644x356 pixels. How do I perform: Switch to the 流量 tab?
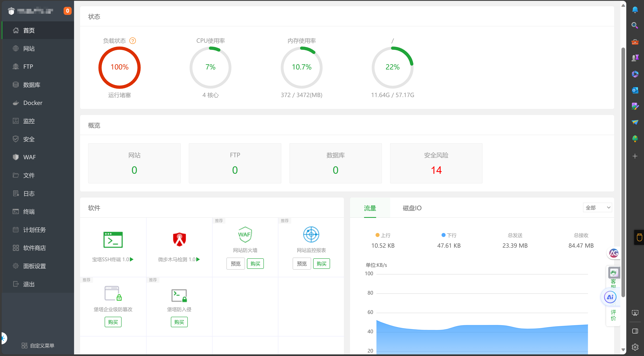(370, 208)
